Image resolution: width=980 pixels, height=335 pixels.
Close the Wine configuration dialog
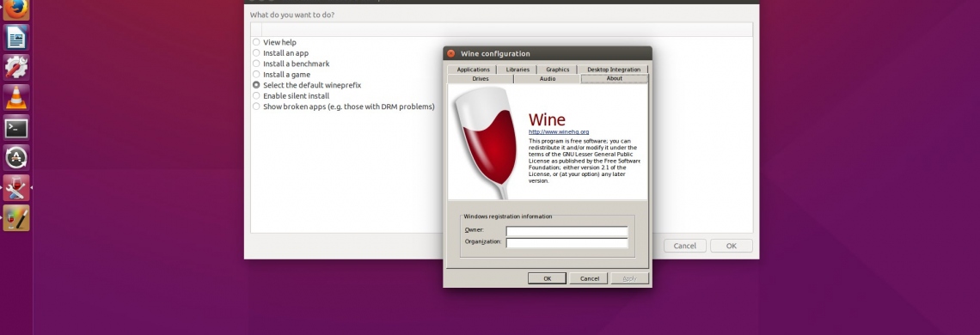pos(450,54)
